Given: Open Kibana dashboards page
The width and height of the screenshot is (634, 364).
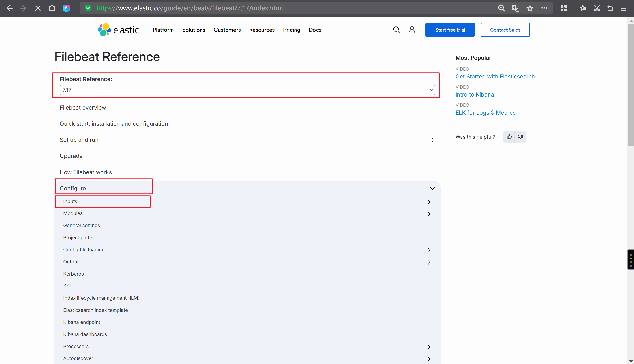Looking at the screenshot, I should click(x=85, y=334).
